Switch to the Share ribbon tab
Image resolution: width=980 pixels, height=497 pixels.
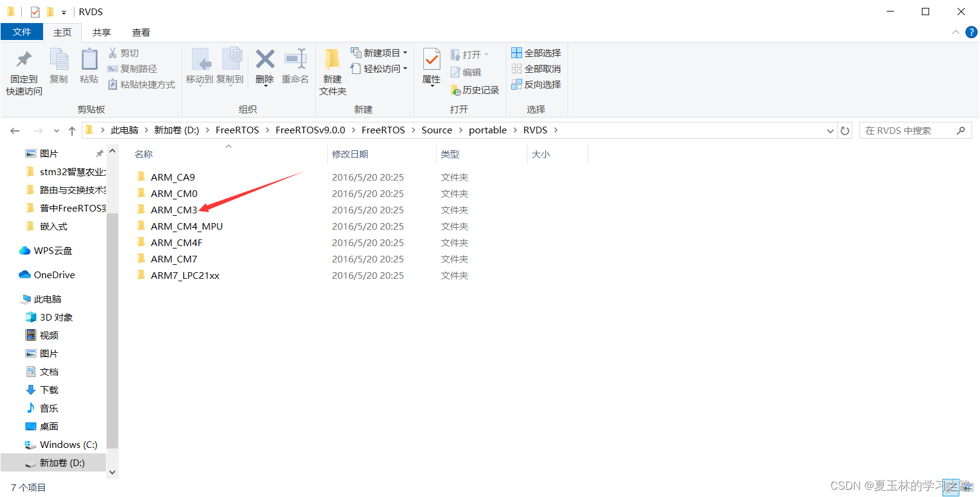[102, 32]
